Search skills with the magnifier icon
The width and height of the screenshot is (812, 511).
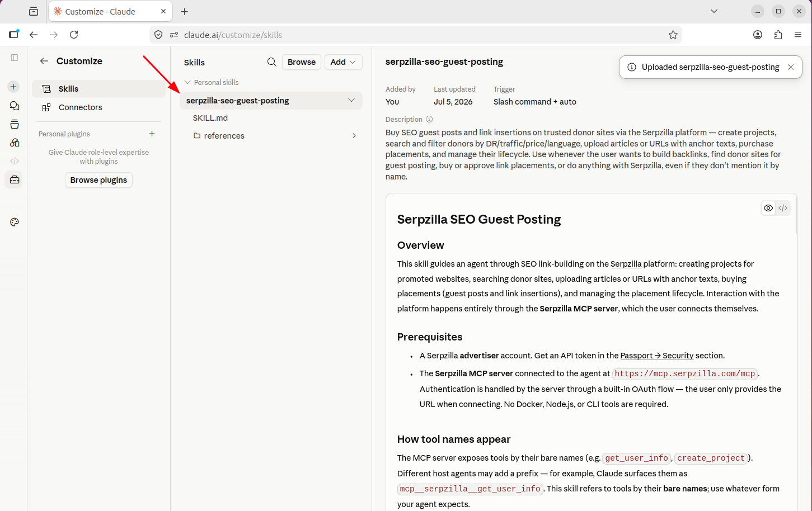272,62
